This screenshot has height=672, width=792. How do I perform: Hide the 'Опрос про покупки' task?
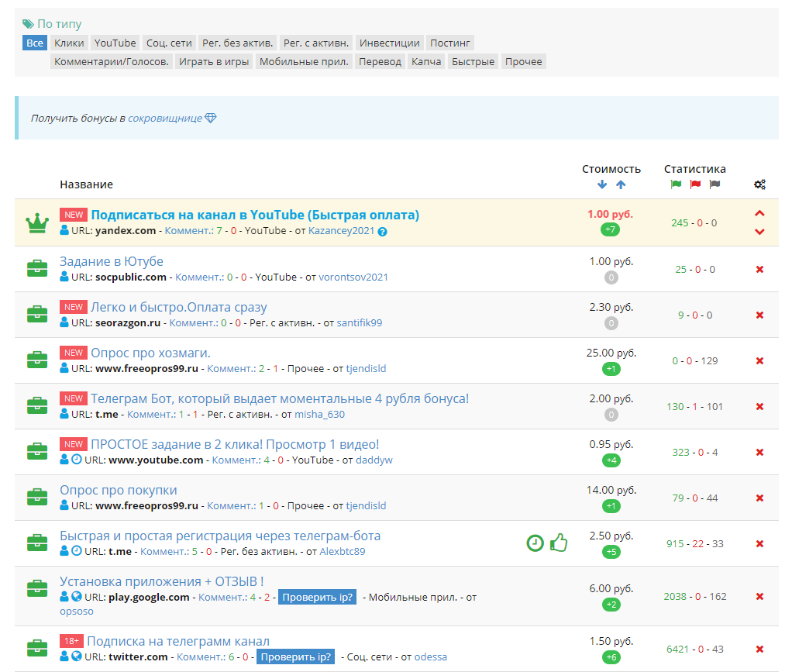[759, 498]
